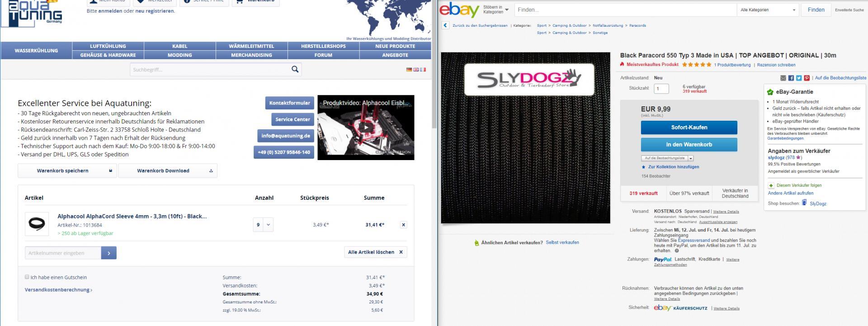Focus the 'Artikelnummer eingeben' field
The image size is (868, 326).
63,253
